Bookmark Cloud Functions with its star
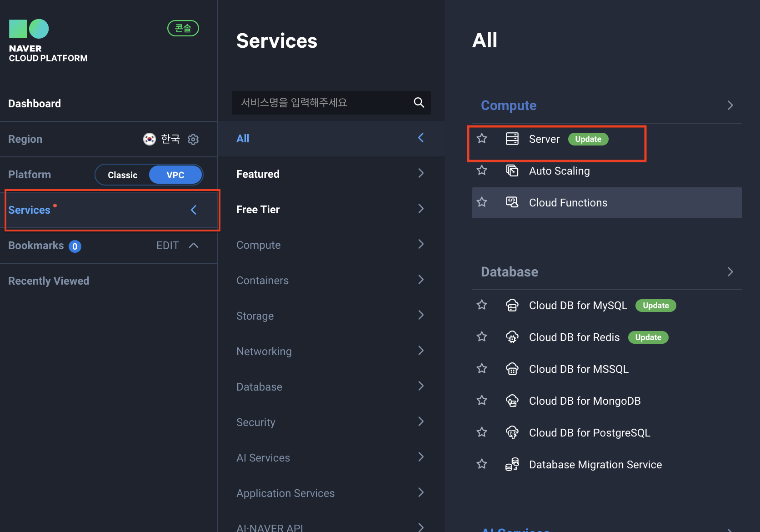 click(x=482, y=202)
